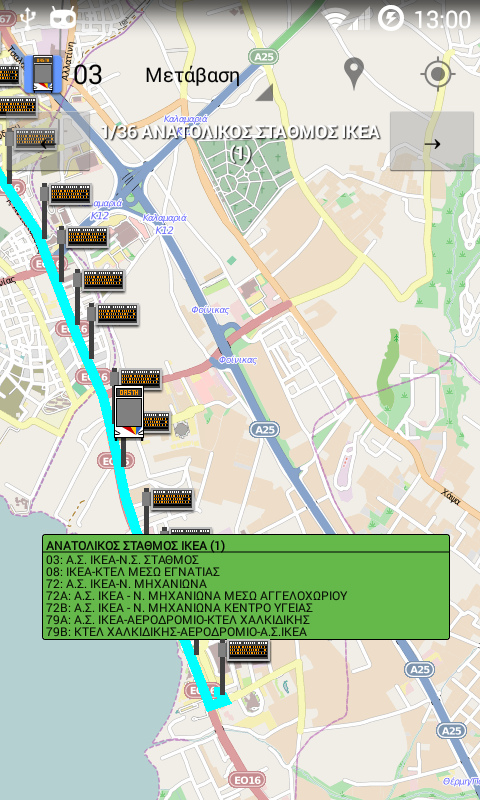480x800 pixels.
Task: Tap the large OASTH bus marker on route
Action: point(129,412)
